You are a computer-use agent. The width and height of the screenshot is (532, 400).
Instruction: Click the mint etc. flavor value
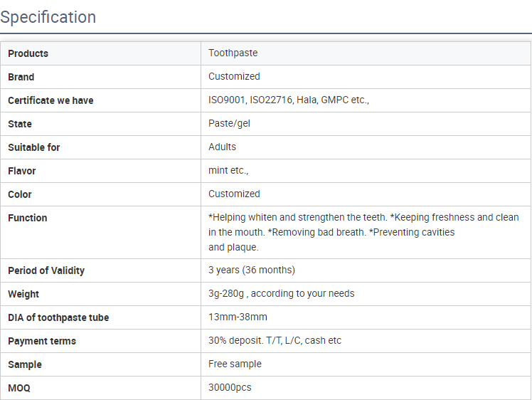pyautogui.click(x=228, y=170)
